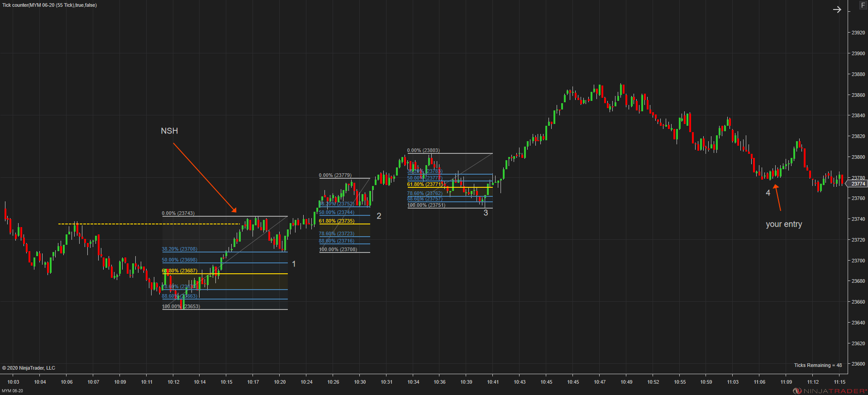Select the 100.00% (23751) Fibonacci level label
Screen dimensions: 868x395
[x=426, y=205]
